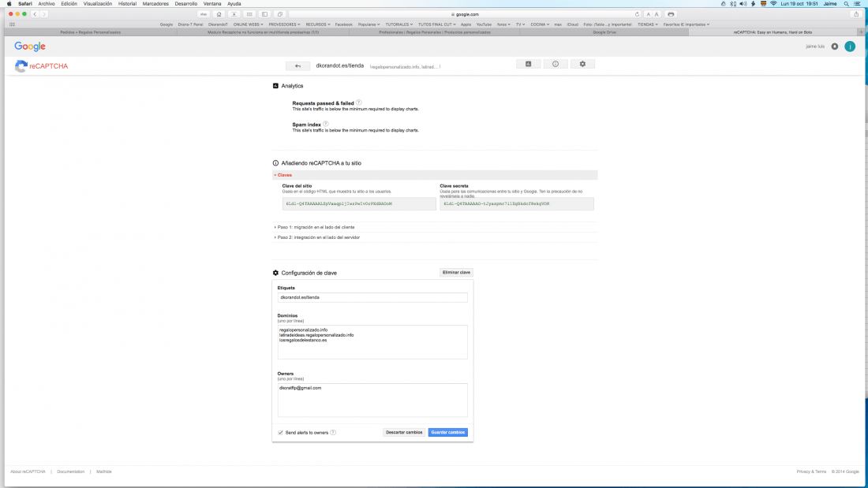
Task: Click the Safari share button
Action: pyautogui.click(x=856, y=14)
